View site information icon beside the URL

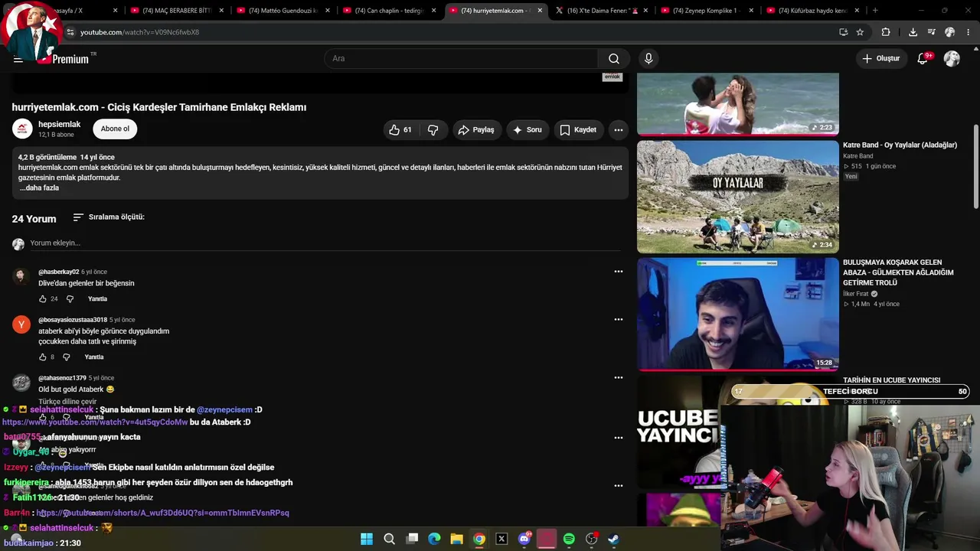[70, 32]
